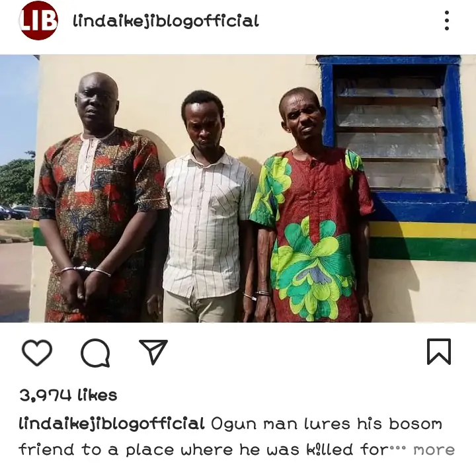
Task: Open the red LIB profile avatar
Action: [38, 20]
